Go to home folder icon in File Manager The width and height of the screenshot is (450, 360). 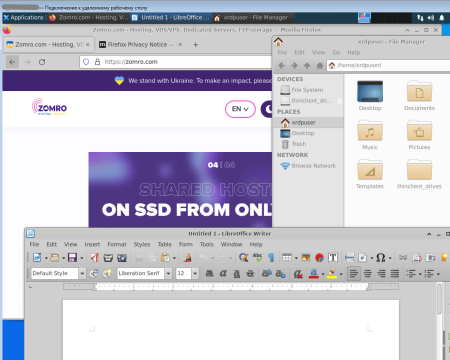click(320, 65)
